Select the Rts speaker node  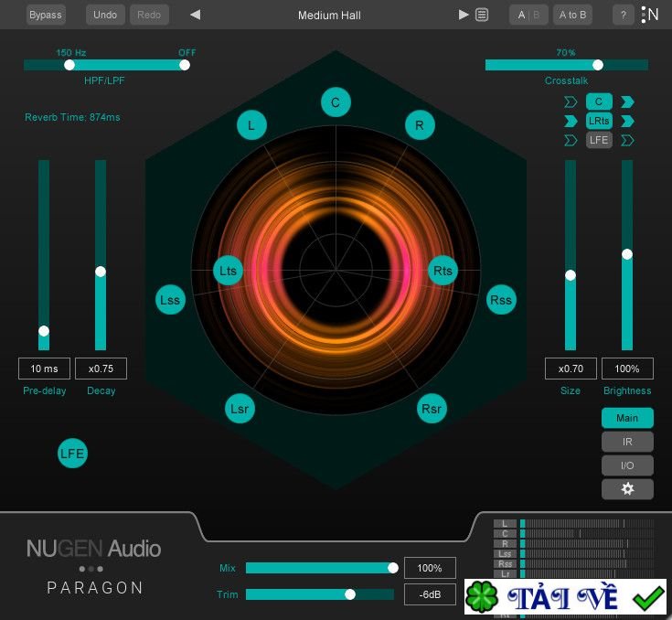443,271
